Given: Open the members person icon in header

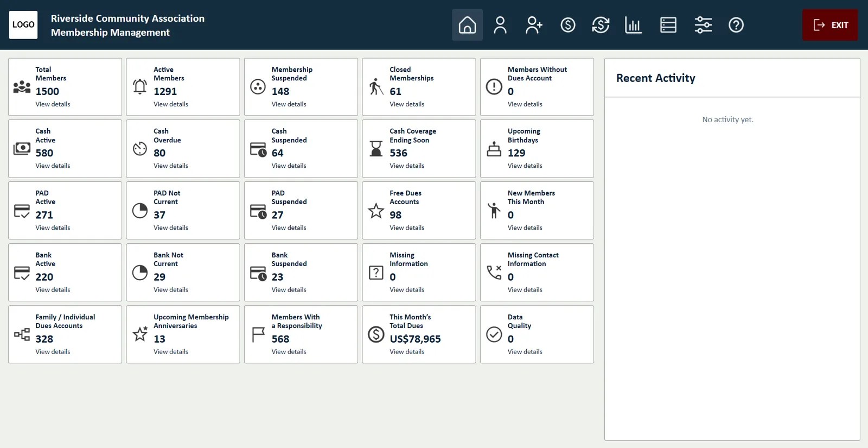Looking at the screenshot, I should pos(500,25).
